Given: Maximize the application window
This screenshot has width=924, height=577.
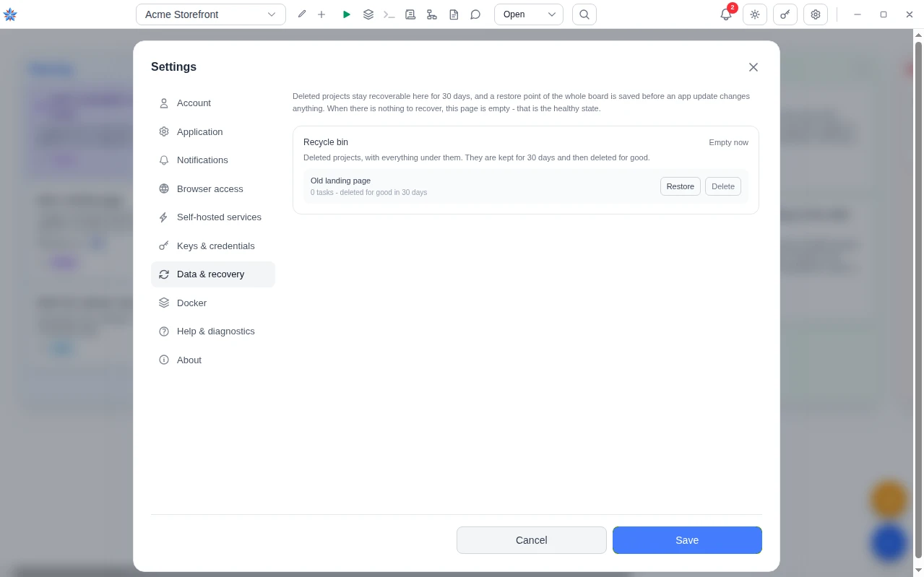Looking at the screenshot, I should pyautogui.click(x=884, y=14).
